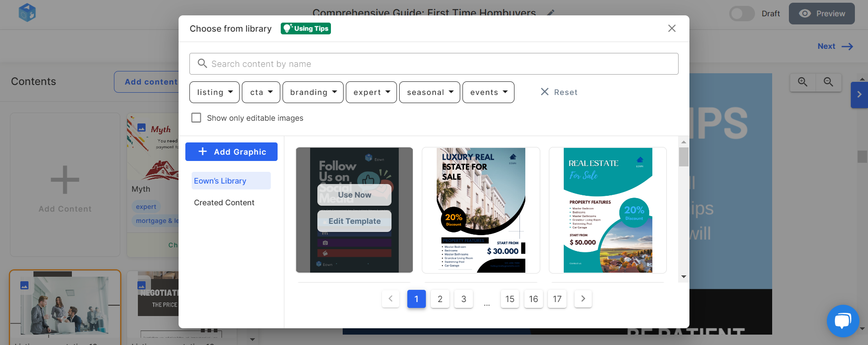Edit the guide title with pencil icon
This screenshot has width=868, height=345.
coord(551,13)
